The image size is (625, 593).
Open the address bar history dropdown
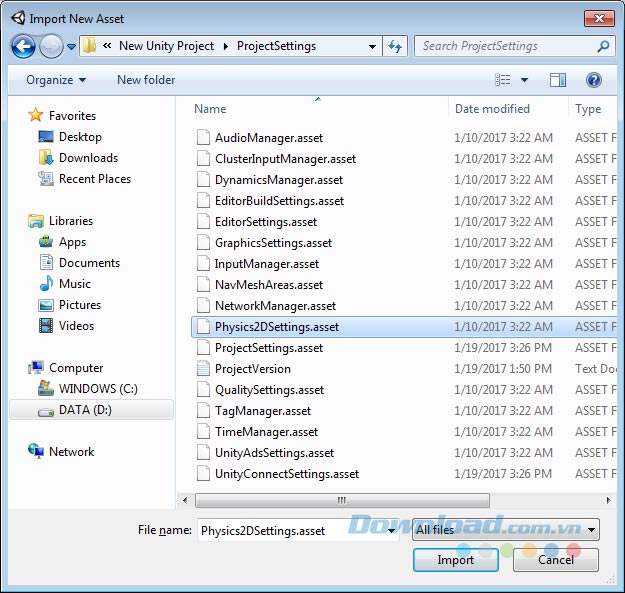(x=372, y=46)
